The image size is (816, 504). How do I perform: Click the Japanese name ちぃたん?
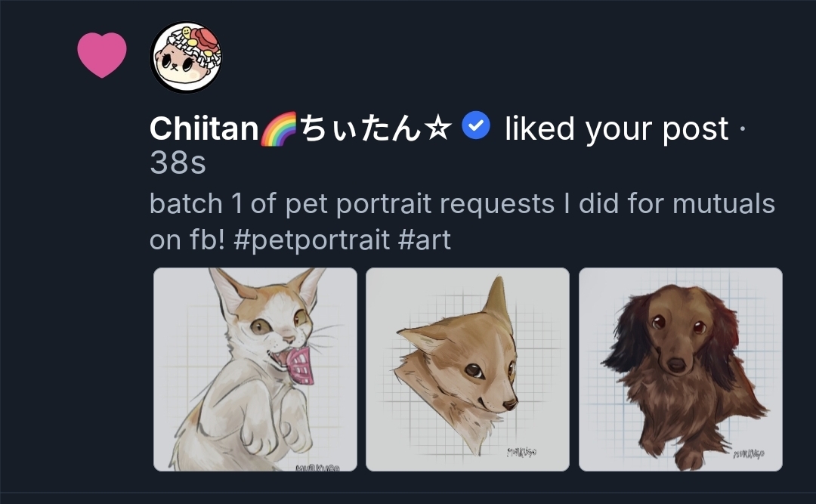click(360, 129)
